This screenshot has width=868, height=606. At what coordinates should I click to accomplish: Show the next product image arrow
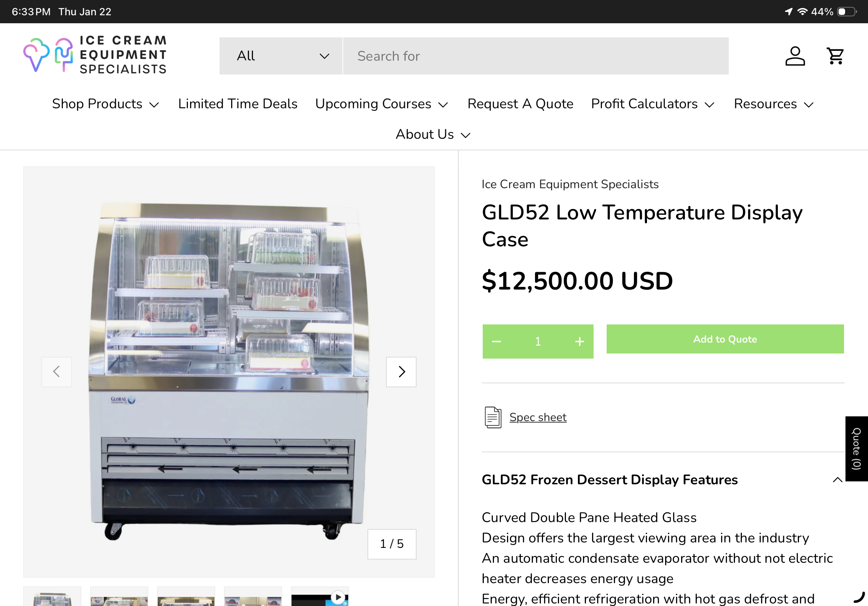(x=401, y=372)
